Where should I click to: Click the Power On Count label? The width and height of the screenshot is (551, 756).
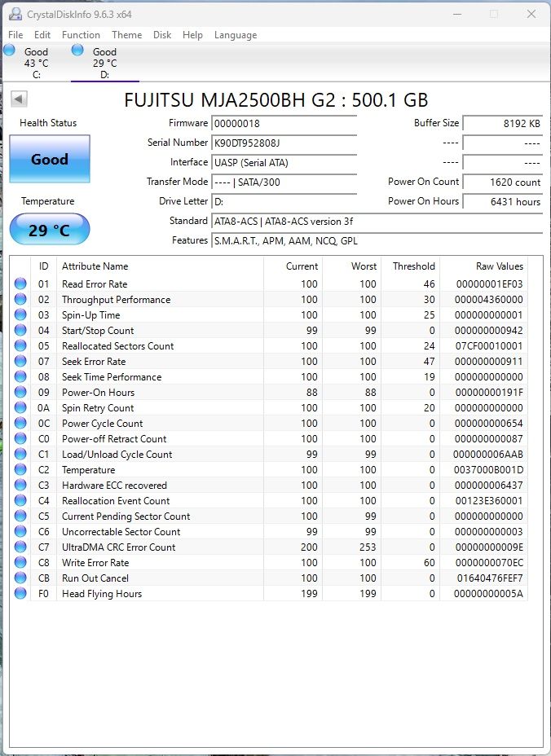tap(423, 182)
